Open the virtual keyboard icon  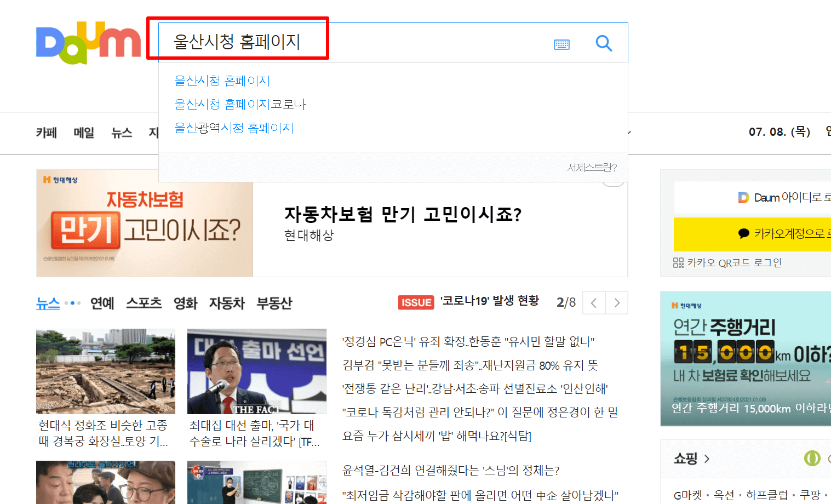tap(561, 44)
